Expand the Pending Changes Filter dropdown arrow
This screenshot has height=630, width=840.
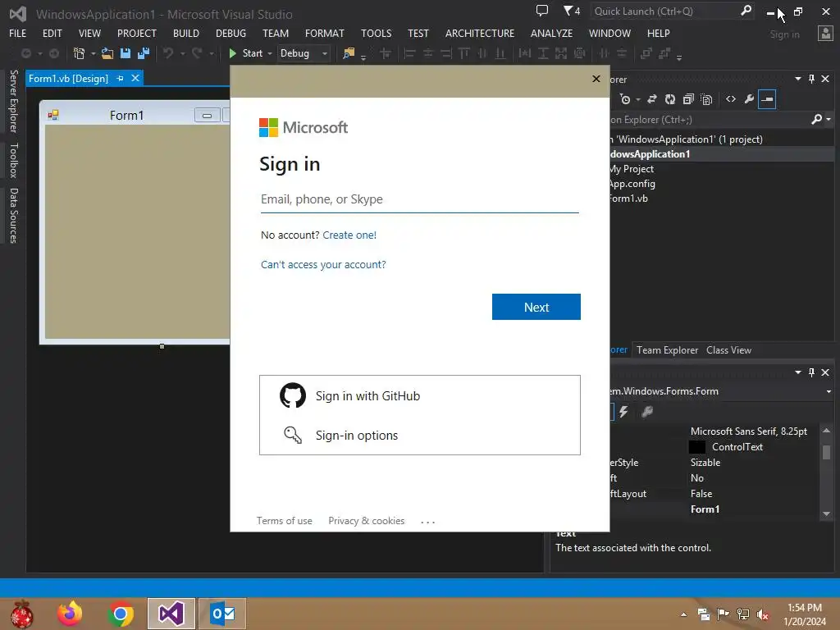click(637, 99)
